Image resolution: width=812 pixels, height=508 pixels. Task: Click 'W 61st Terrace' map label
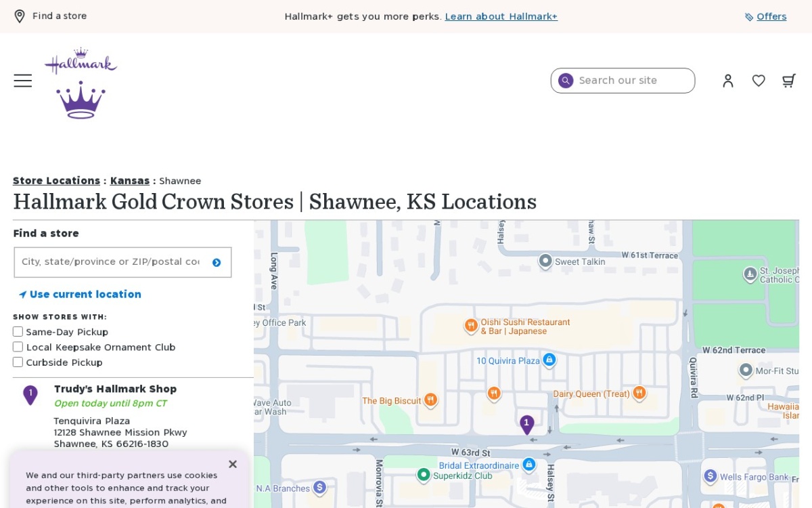(650, 255)
